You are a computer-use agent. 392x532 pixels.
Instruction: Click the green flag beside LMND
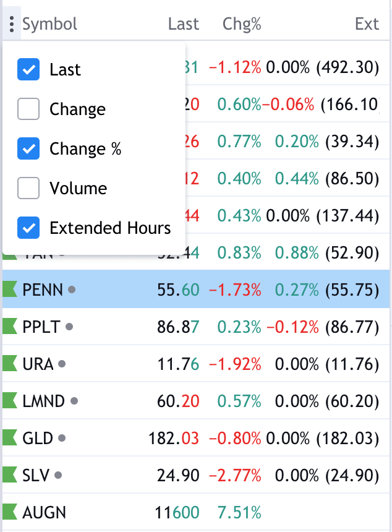coord(10,401)
